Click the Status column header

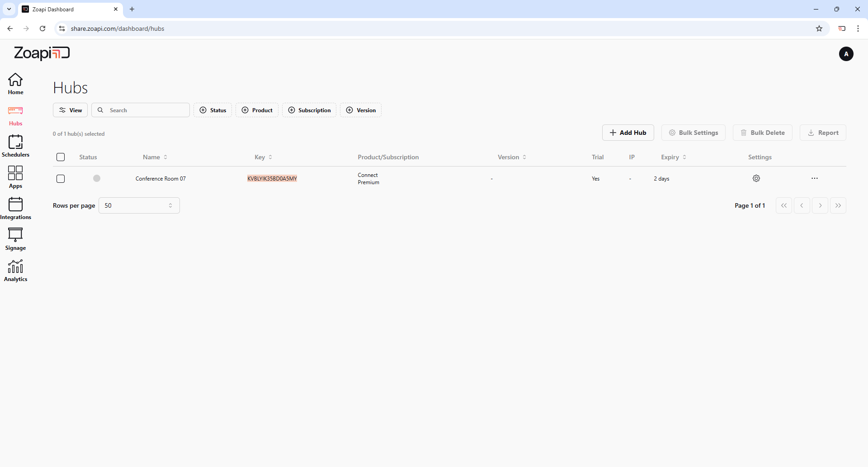(x=88, y=157)
